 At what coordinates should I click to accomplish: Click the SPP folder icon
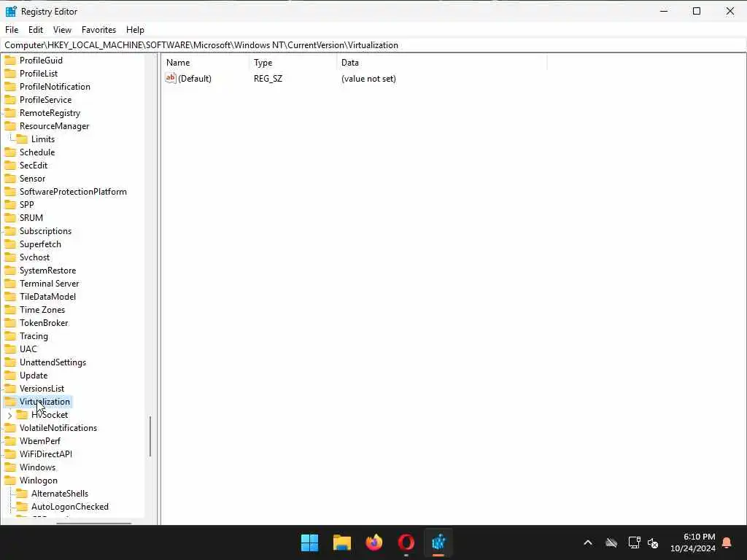(10, 205)
